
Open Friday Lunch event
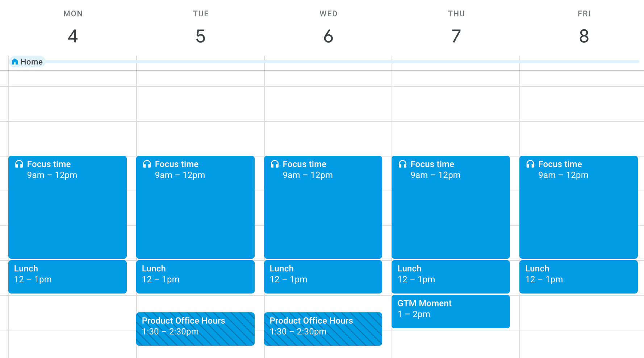tap(578, 277)
